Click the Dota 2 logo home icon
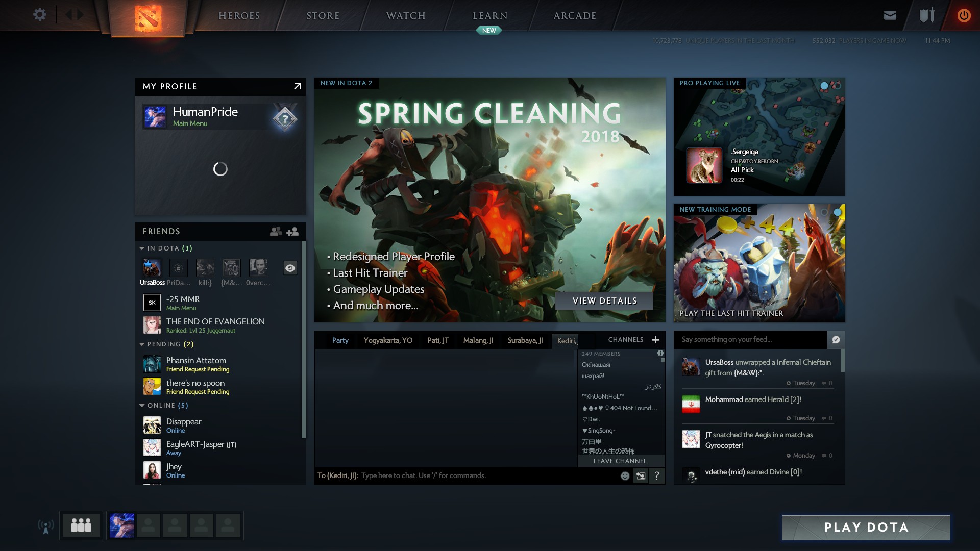The height and width of the screenshot is (551, 980). [148, 18]
